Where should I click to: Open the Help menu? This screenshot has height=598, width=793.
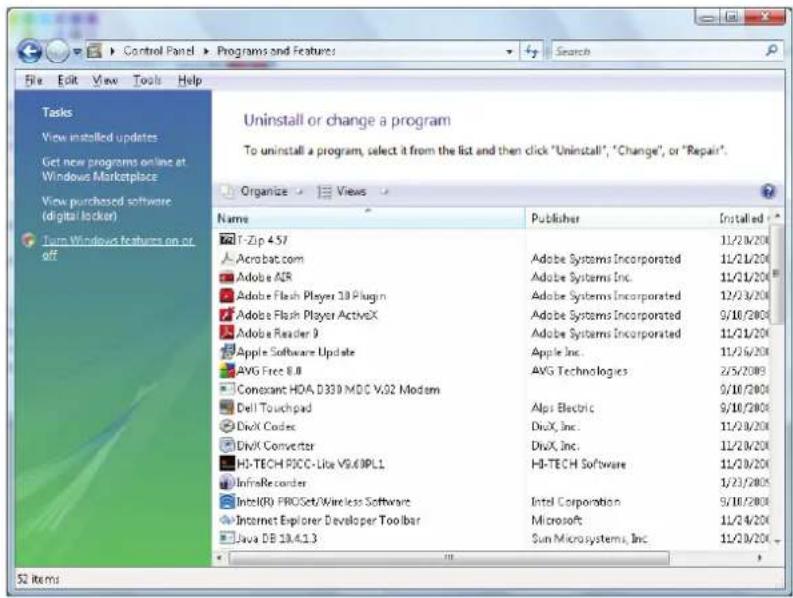tap(190, 80)
